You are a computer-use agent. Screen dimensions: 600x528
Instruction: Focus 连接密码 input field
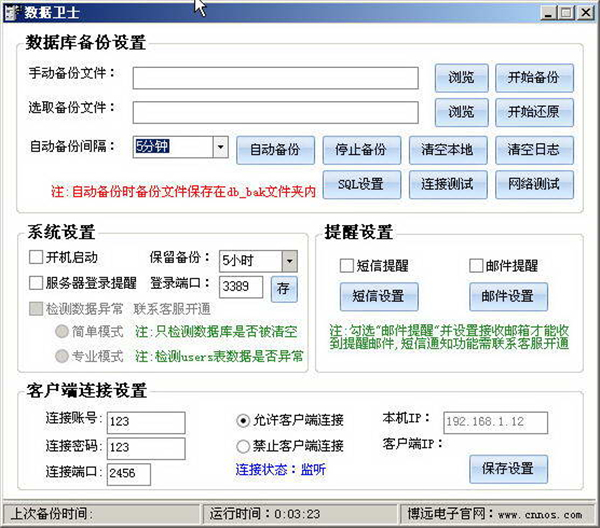click(x=146, y=448)
